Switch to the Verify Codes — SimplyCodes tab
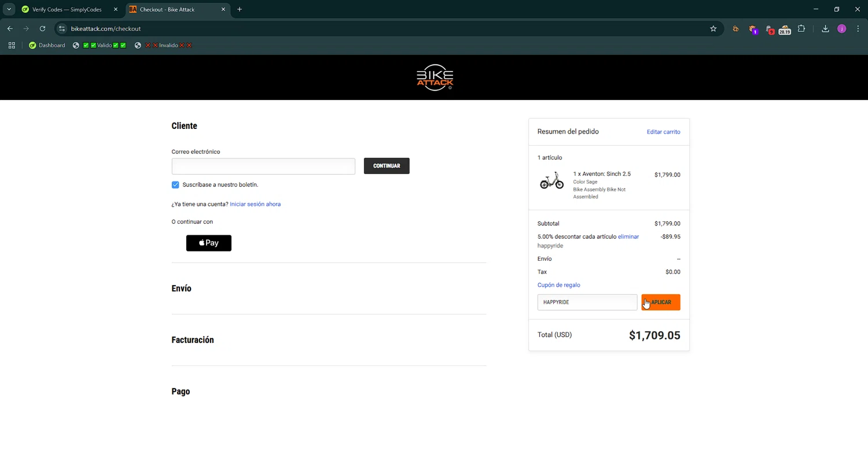The height and width of the screenshot is (470, 868). (x=67, y=9)
